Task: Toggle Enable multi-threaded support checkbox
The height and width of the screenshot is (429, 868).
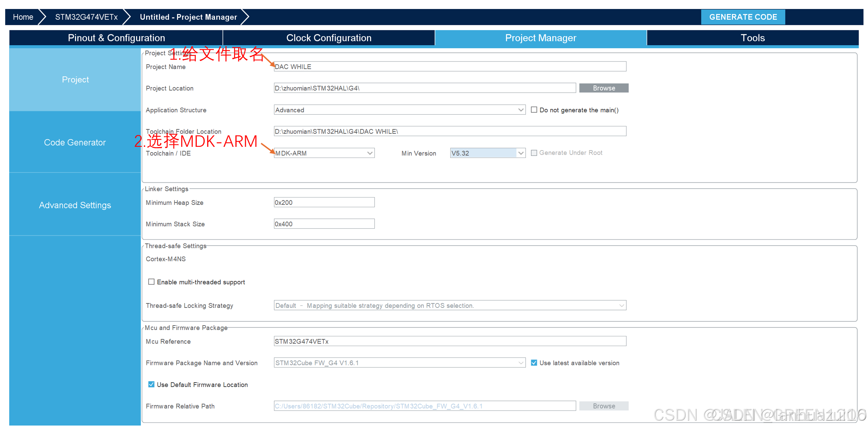Action: pyautogui.click(x=151, y=282)
